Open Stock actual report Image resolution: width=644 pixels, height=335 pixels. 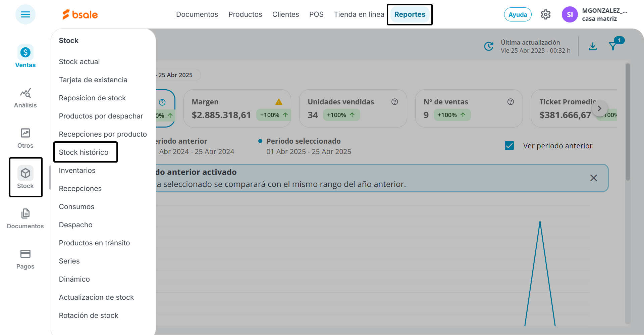point(79,62)
